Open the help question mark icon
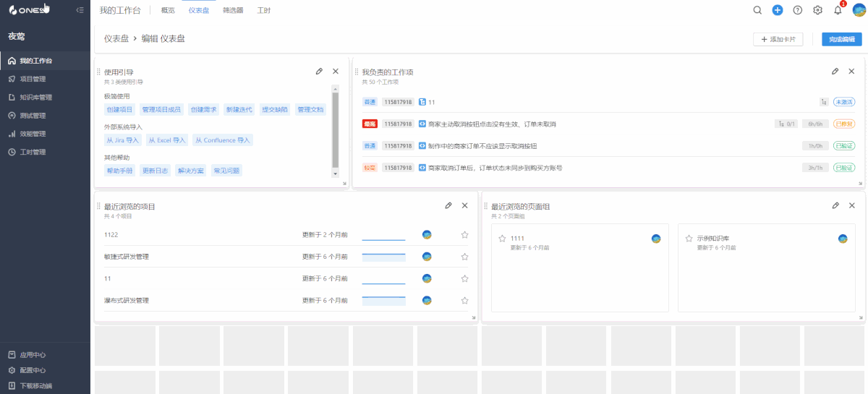The width and height of the screenshot is (868, 394). (x=798, y=10)
